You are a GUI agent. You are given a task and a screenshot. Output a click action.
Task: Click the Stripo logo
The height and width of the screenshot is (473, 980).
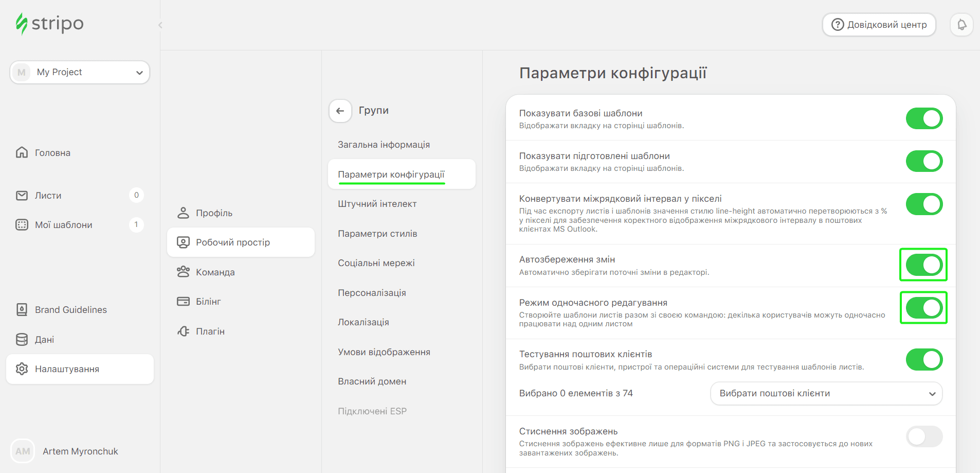[50, 24]
